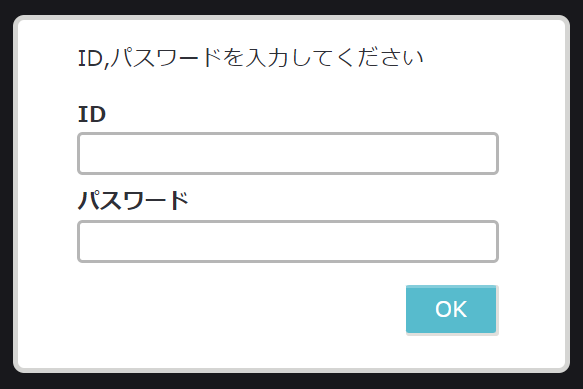Click empty white area left of OK button
Screen dimensions: 583x389
click(x=238, y=309)
